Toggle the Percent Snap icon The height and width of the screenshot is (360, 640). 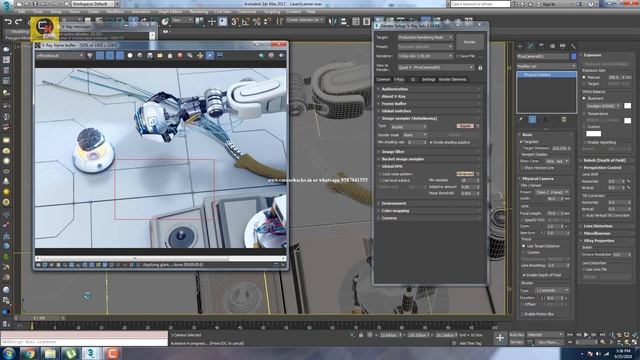click(256, 22)
